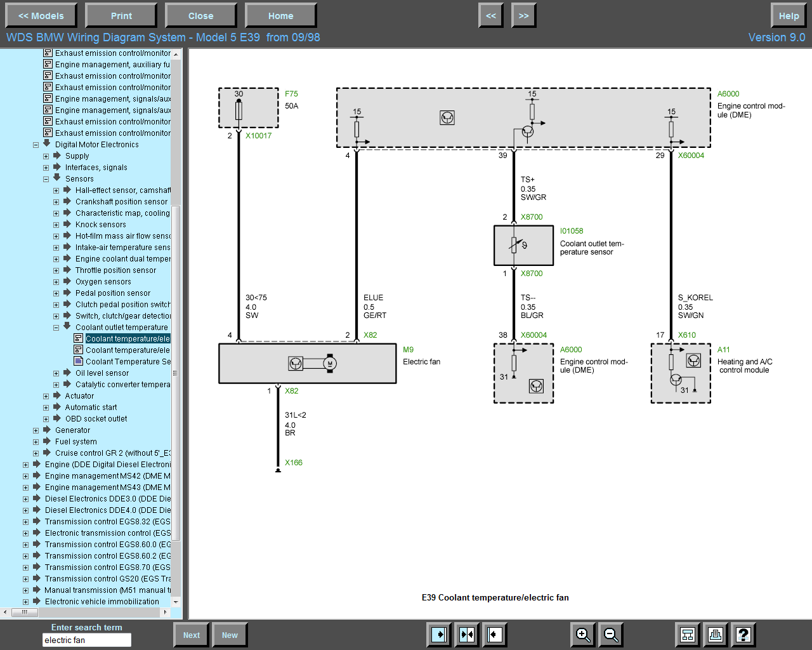Click the tree panel horizontal scrollbar
This screenshot has width=812, height=650.
(25, 613)
